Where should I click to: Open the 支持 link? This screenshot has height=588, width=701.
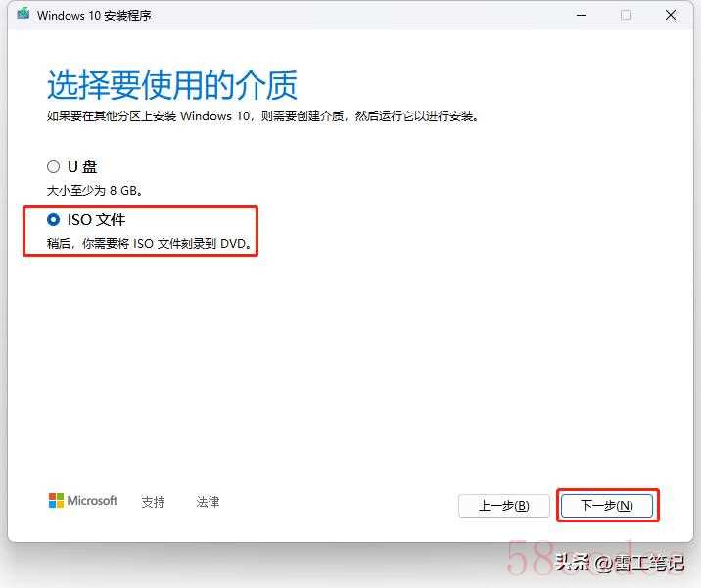[153, 502]
